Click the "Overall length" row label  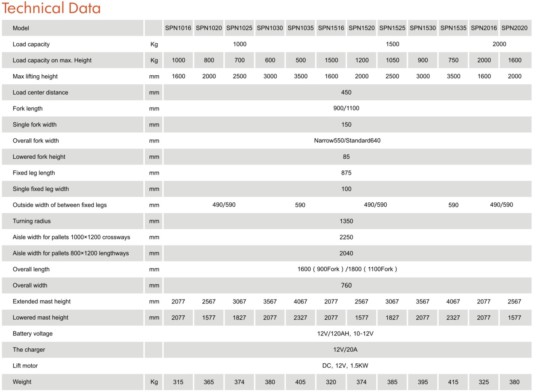pos(31,269)
